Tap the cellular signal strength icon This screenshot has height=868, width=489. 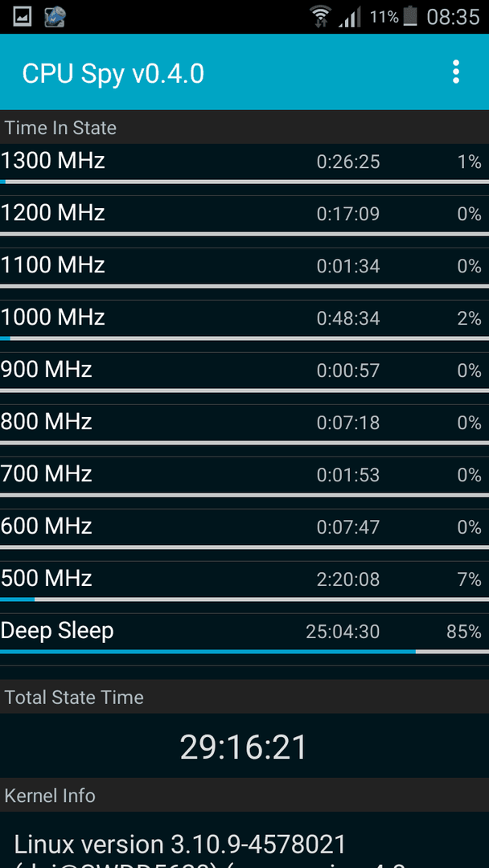(x=349, y=17)
